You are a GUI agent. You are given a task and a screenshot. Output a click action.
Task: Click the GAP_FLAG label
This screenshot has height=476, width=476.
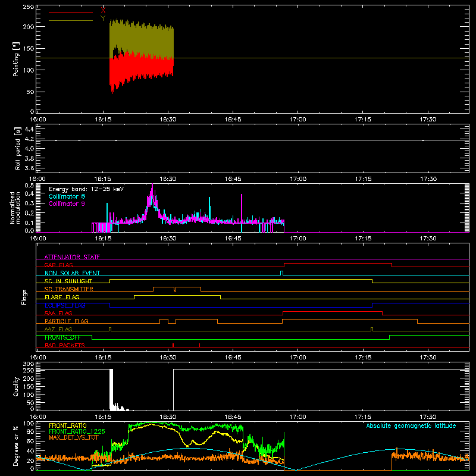(58, 265)
